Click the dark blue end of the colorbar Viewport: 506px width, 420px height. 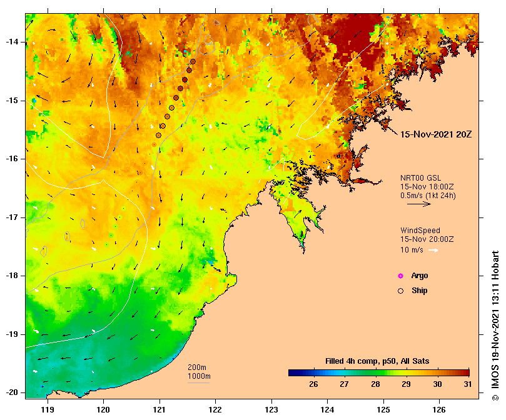294,373
